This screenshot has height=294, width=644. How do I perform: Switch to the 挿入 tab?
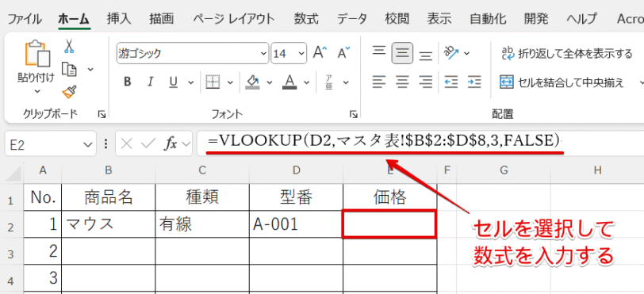pos(119,18)
